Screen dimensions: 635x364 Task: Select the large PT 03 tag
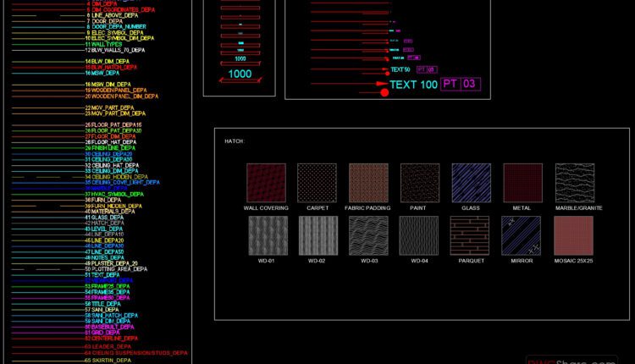click(x=461, y=84)
